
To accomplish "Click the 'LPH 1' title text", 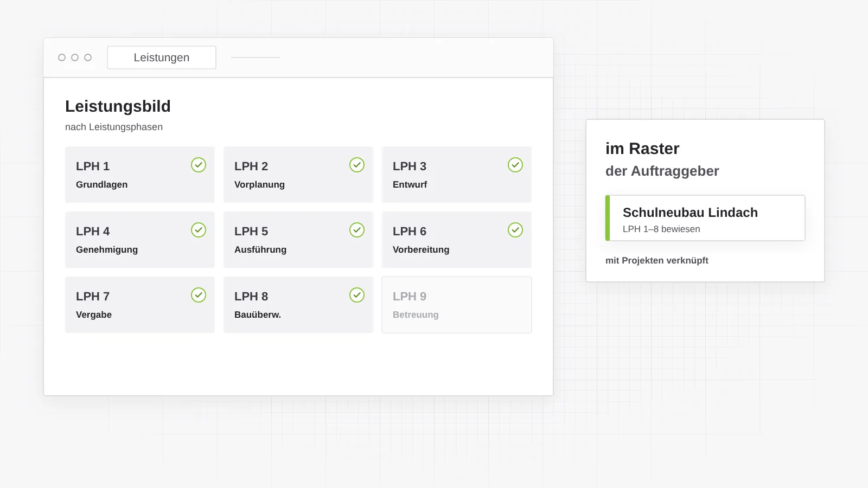I will coord(93,166).
